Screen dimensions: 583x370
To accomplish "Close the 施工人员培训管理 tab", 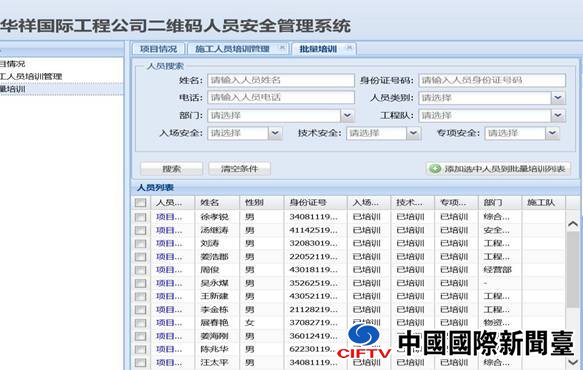I will click(282, 48).
